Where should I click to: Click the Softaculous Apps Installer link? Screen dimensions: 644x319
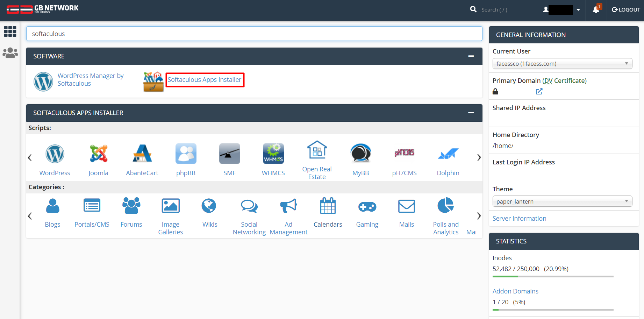pyautogui.click(x=205, y=80)
